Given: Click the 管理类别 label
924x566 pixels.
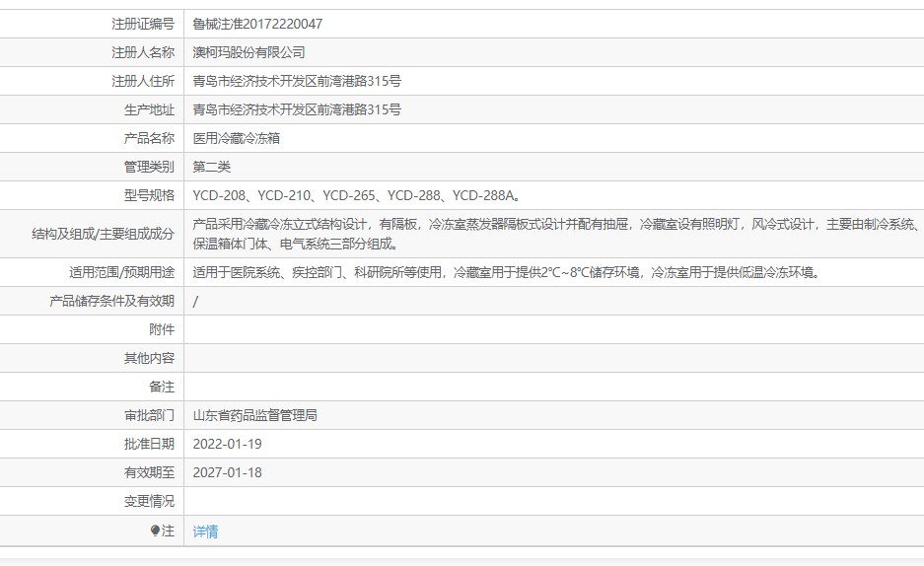Looking at the screenshot, I should 149,167.
